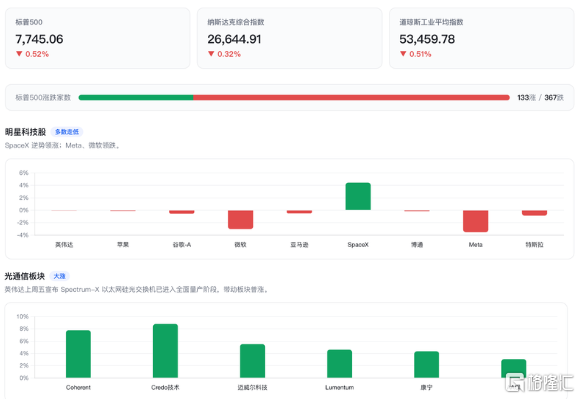Click the 0.32% change figure
Viewport: 580px width, 399px height.
(x=229, y=54)
